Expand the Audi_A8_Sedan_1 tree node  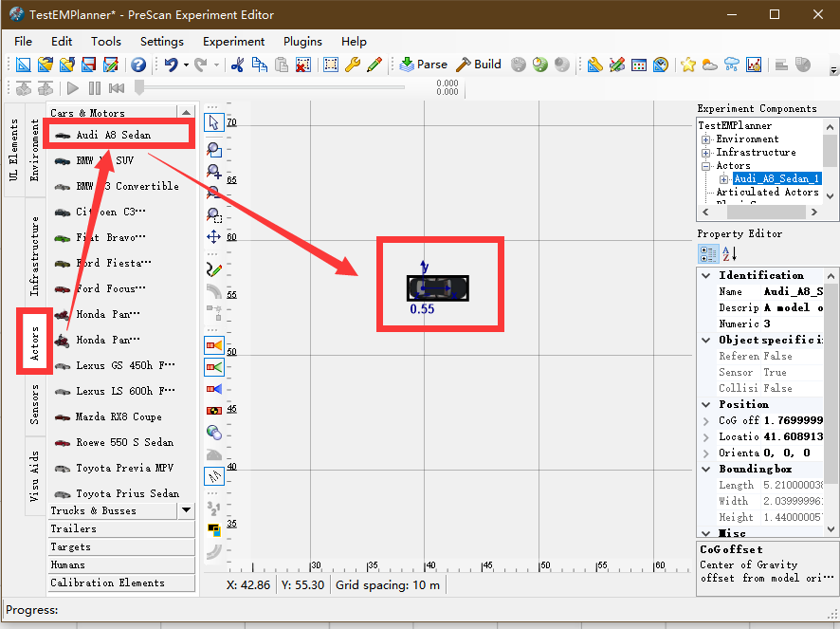click(723, 179)
